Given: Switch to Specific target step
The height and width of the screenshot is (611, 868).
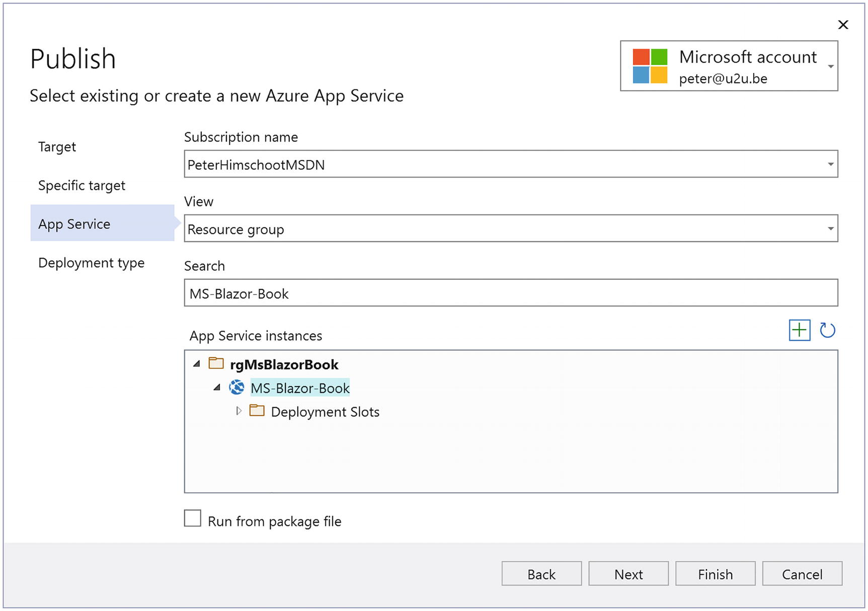Looking at the screenshot, I should [x=82, y=185].
